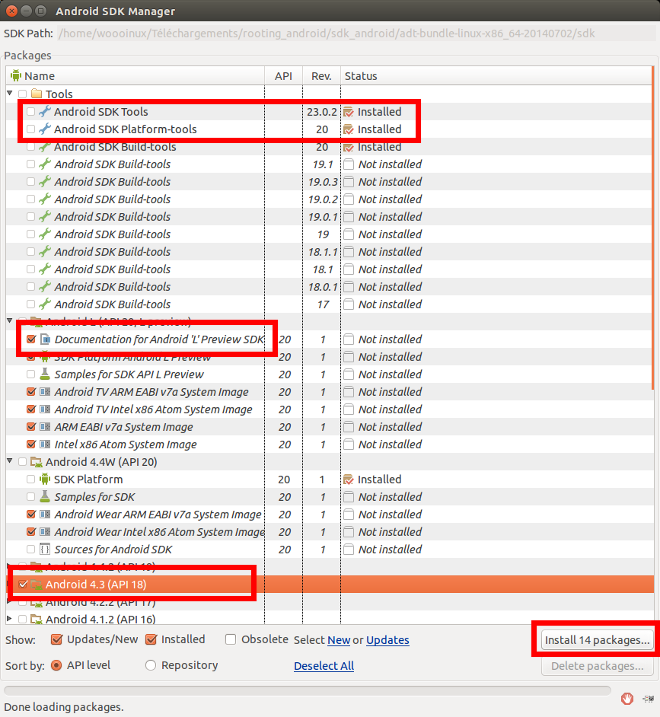
Task: Select the Android SDK Build-tools 18.1.1 row
Action: click(329, 251)
